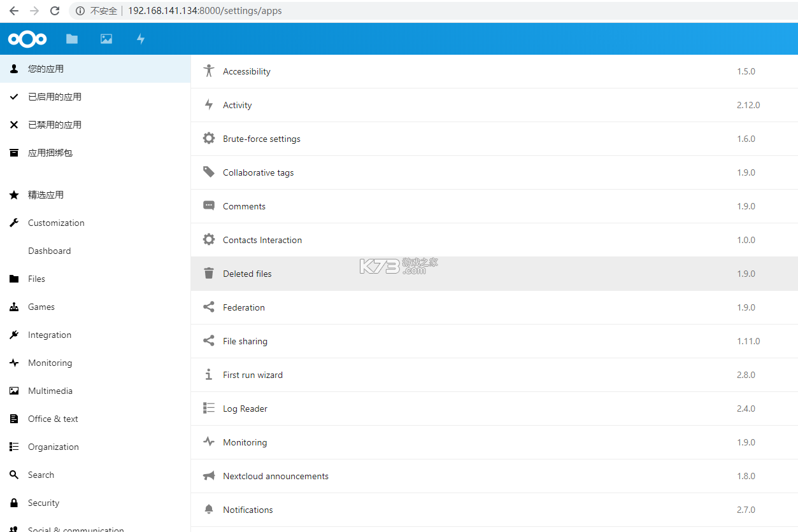This screenshot has height=532, width=798.
Task: Click the Monitoring pulse icon in app list
Action: coord(209,442)
